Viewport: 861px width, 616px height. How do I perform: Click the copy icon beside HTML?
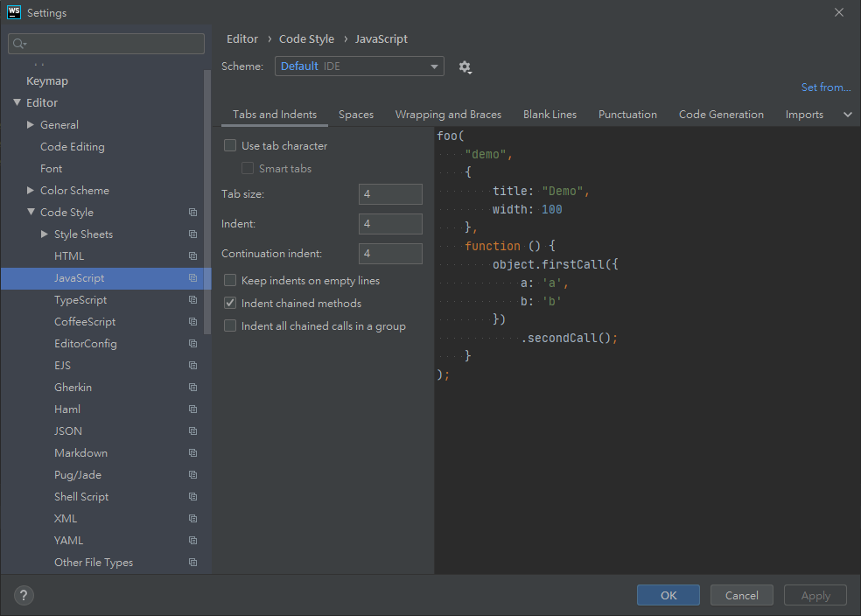[192, 256]
